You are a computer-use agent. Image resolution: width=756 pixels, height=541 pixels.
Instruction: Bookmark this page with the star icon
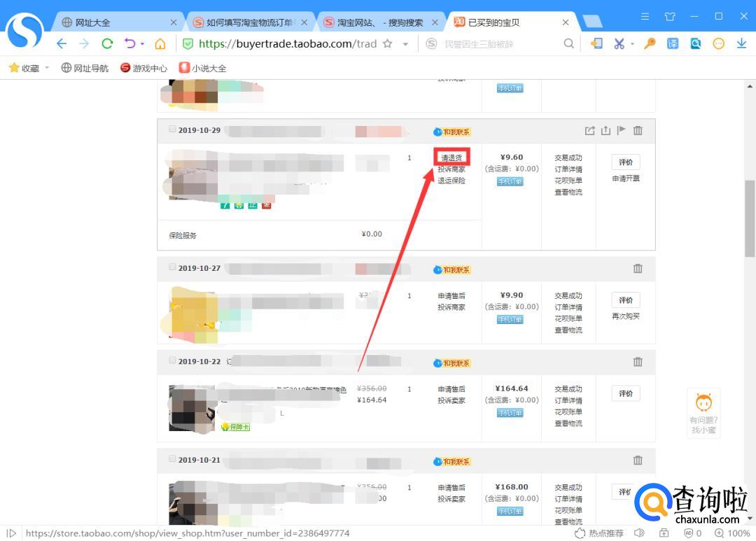[387, 44]
